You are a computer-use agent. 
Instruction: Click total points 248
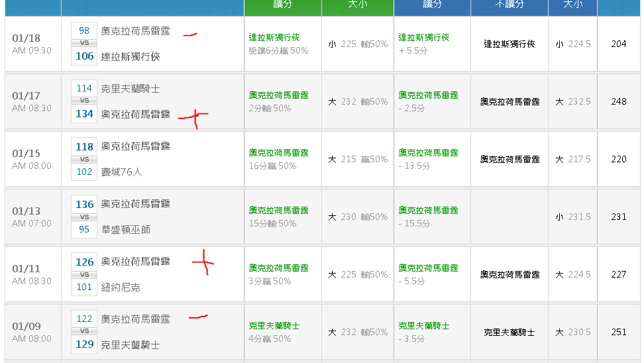(x=619, y=101)
